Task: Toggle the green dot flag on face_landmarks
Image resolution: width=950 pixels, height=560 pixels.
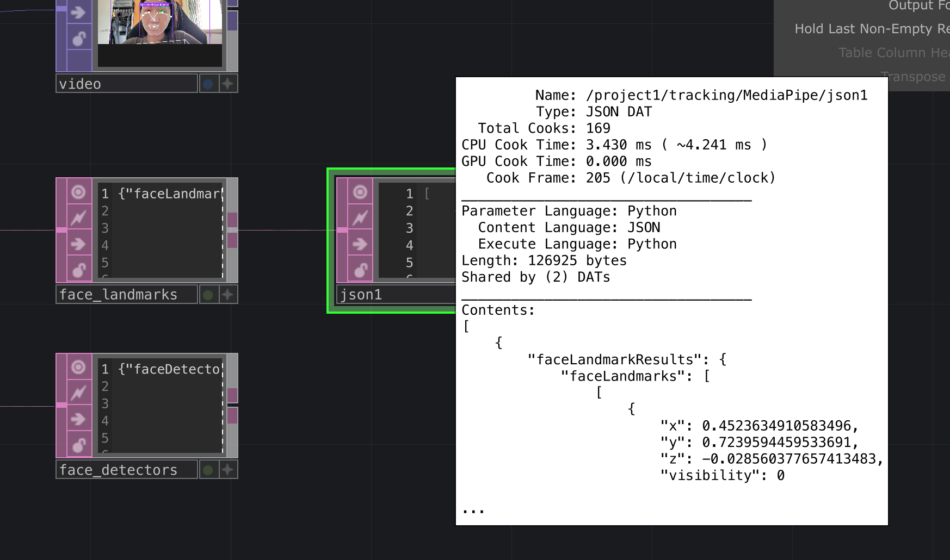Action: click(x=208, y=295)
